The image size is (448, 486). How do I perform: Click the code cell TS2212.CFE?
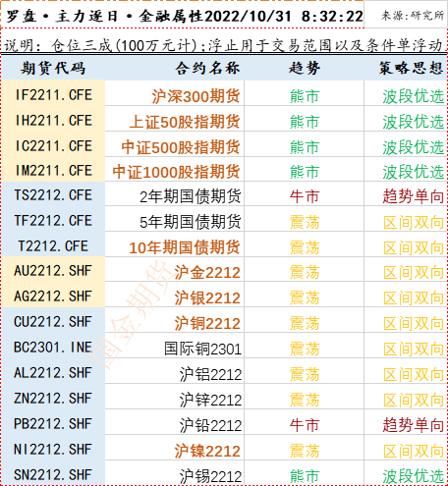coord(53,195)
